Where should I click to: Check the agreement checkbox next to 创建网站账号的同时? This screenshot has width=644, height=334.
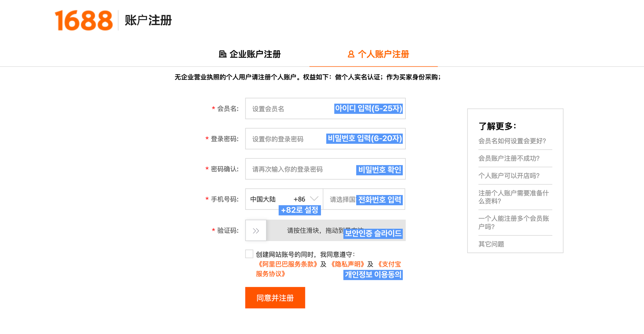pos(249,254)
